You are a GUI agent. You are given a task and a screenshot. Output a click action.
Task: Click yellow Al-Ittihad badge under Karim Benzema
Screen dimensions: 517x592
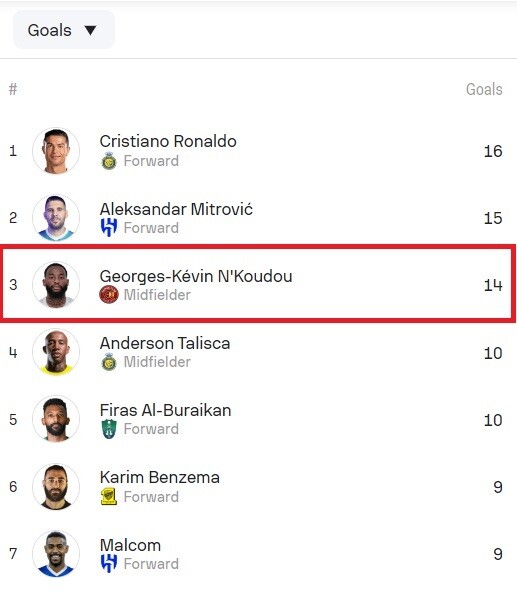109,496
